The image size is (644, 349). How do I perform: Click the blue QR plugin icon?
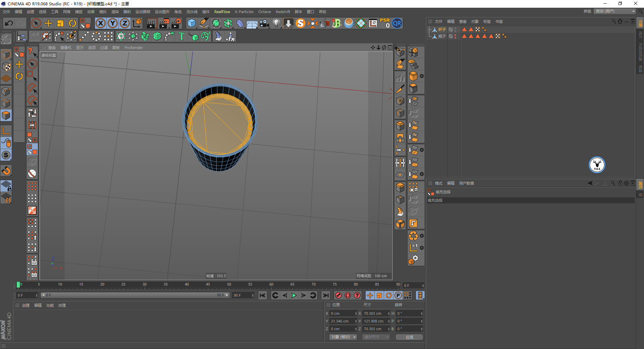pyautogui.click(x=397, y=23)
